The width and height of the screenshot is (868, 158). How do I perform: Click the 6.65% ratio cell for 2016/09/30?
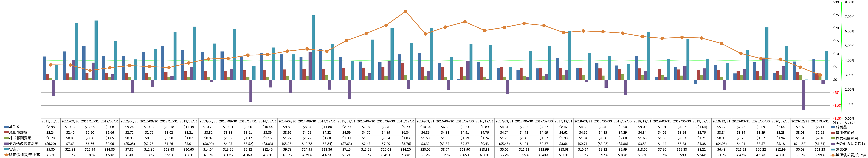[465, 155]
